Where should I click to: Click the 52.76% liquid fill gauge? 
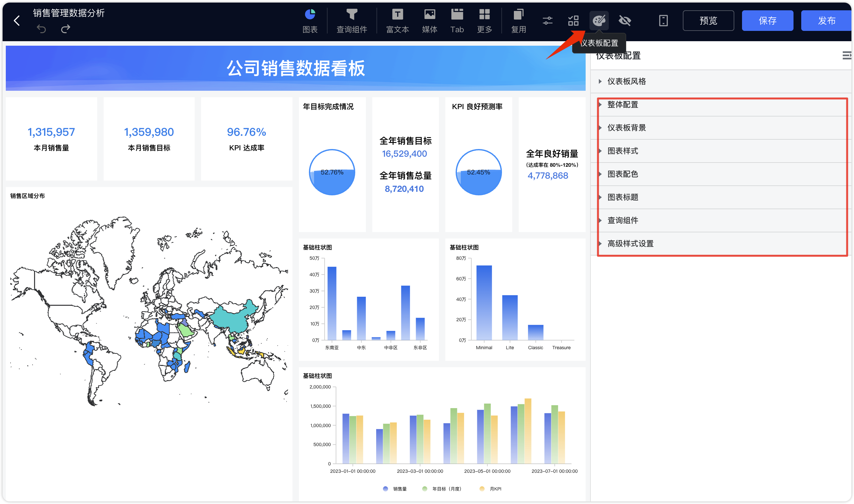tap(332, 172)
